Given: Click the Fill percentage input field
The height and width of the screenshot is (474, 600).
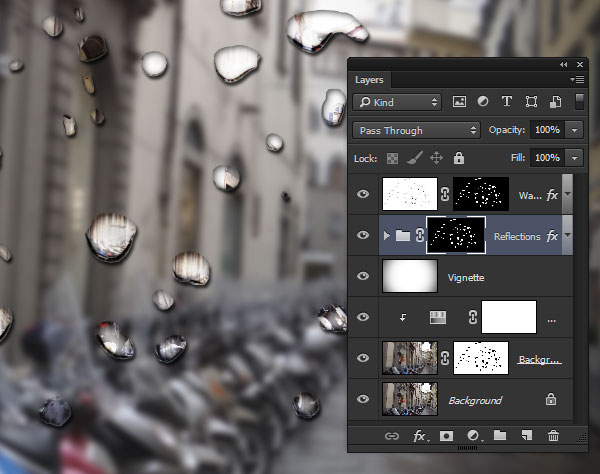Looking at the screenshot, I should click(x=546, y=158).
